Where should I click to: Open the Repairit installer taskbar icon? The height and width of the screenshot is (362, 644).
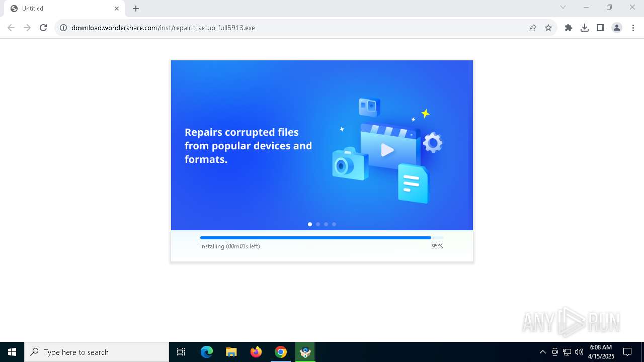305,352
